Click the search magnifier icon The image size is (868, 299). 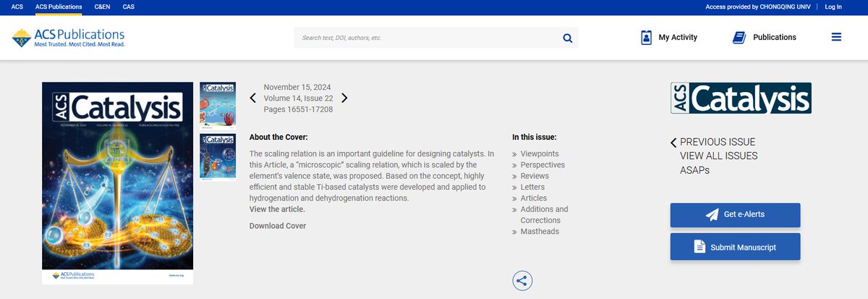568,38
